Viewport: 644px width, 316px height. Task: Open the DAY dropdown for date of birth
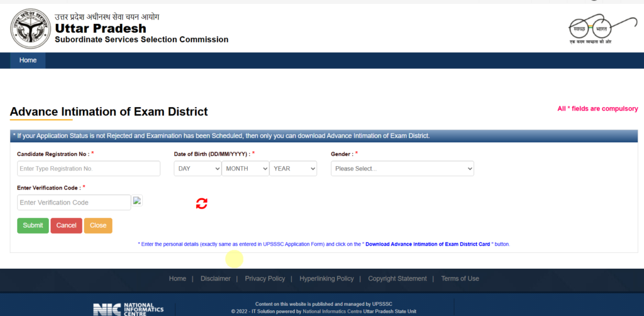[197, 169]
